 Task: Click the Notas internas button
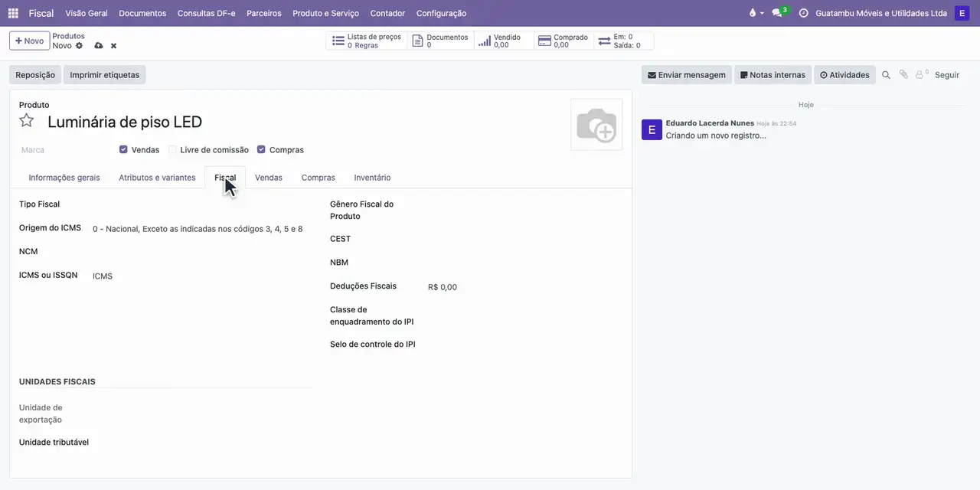[773, 75]
